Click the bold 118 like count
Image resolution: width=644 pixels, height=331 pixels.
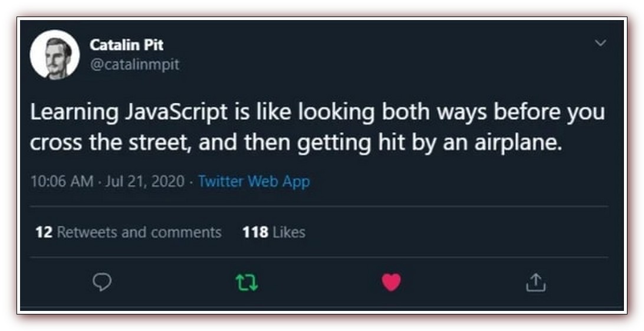click(255, 232)
